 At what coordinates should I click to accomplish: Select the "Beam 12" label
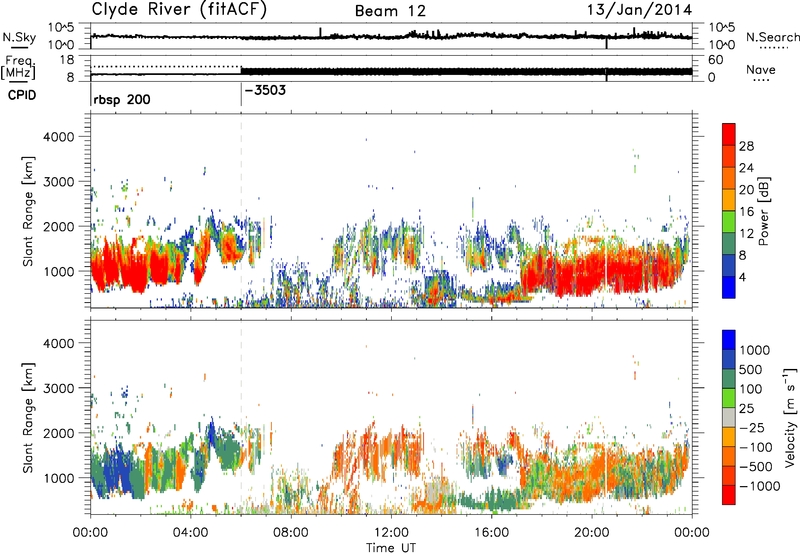[390, 11]
